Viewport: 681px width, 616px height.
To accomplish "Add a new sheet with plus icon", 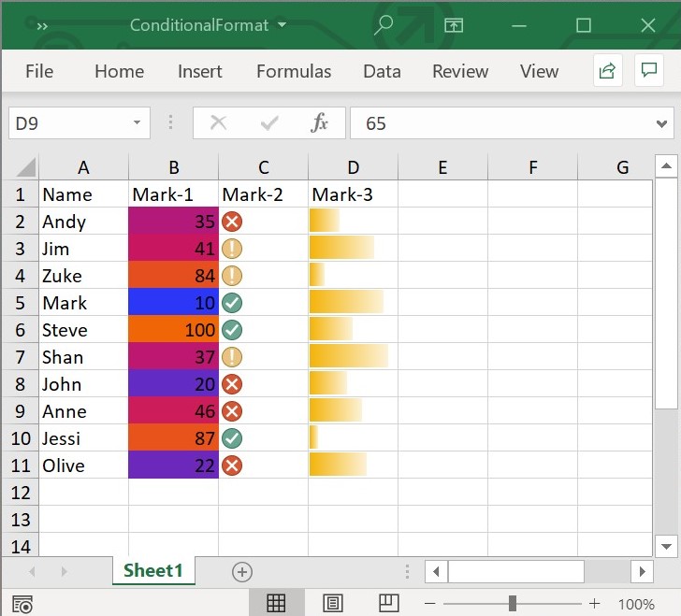I will 242,571.
